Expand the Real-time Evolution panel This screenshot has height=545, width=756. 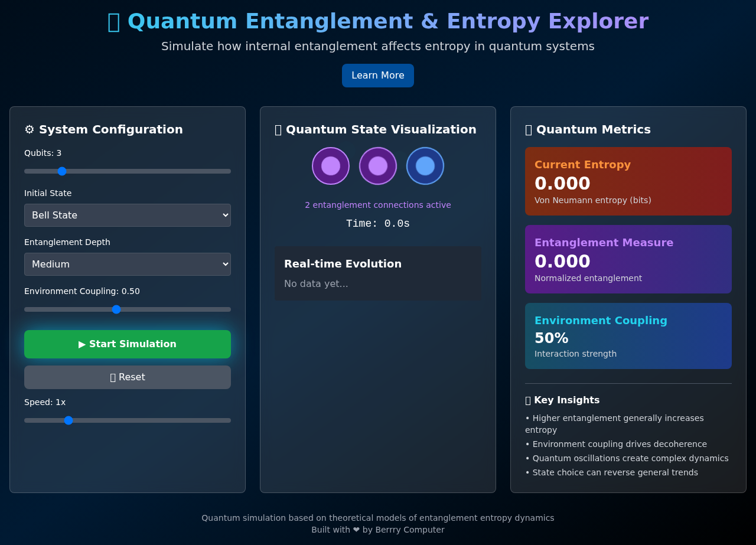pyautogui.click(x=343, y=264)
